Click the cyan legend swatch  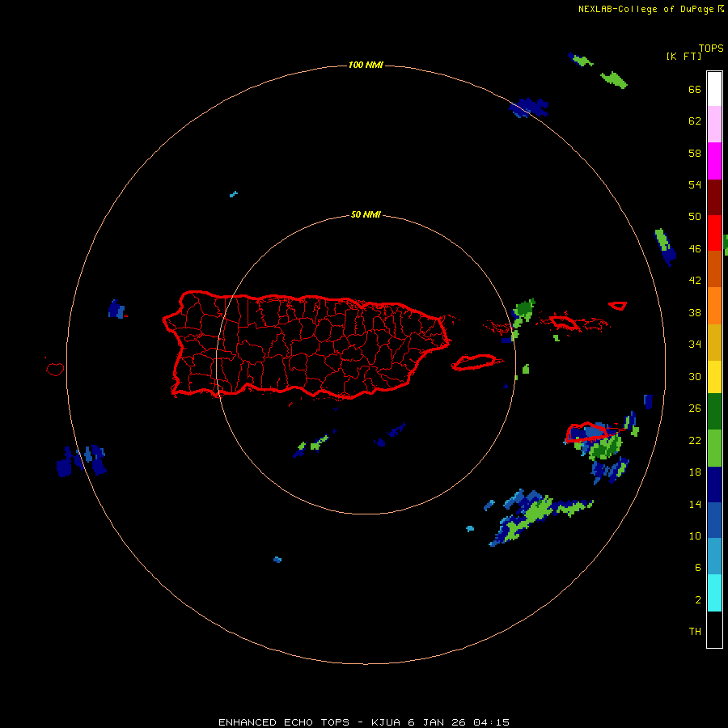[714, 593]
